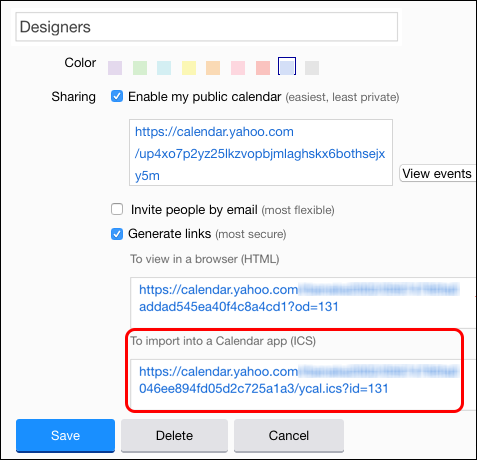Viewport: 477px width, 460px height.
Task: Cancel the calendar edit dialog
Action: click(x=289, y=435)
